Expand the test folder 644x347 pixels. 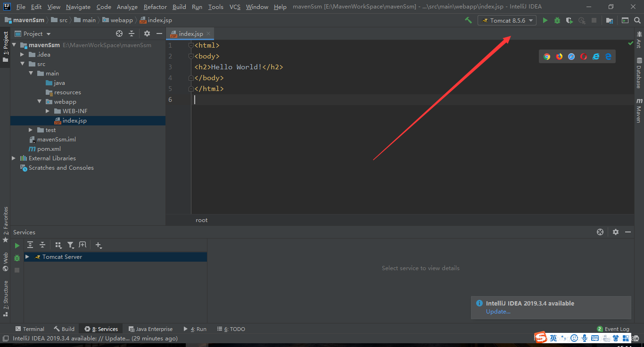pos(31,130)
